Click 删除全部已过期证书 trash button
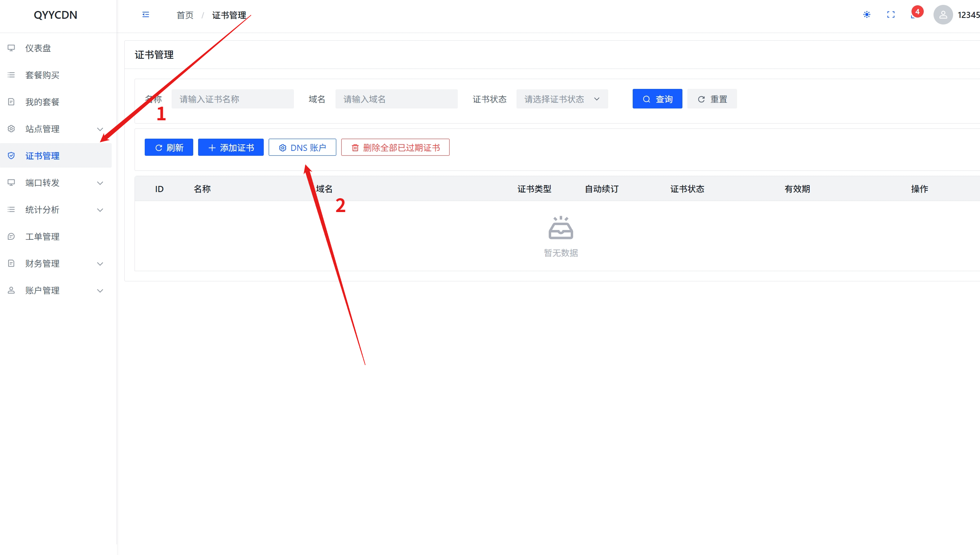Screen dimensions: 980x555 click(x=395, y=148)
